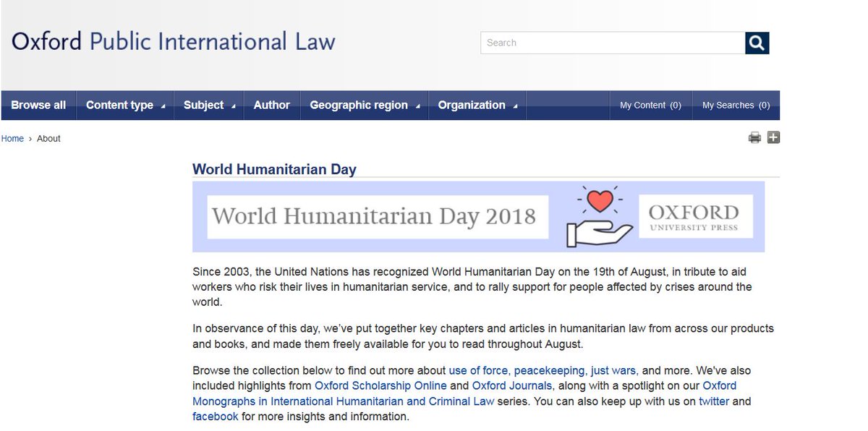Follow the use of force link

(478, 370)
